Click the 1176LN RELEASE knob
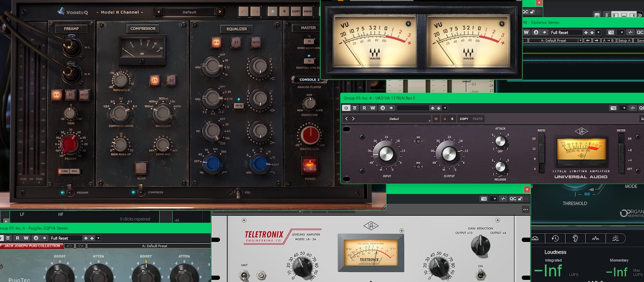 coord(500,167)
